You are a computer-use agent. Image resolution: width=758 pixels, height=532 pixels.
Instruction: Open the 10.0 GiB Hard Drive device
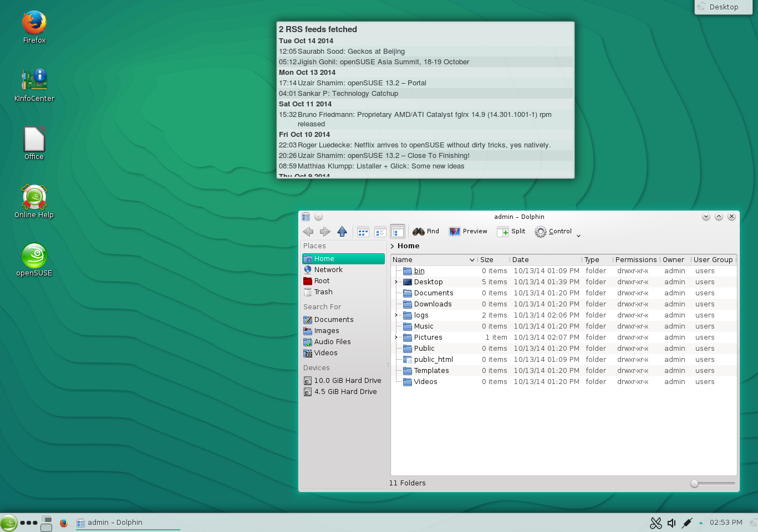click(343, 381)
